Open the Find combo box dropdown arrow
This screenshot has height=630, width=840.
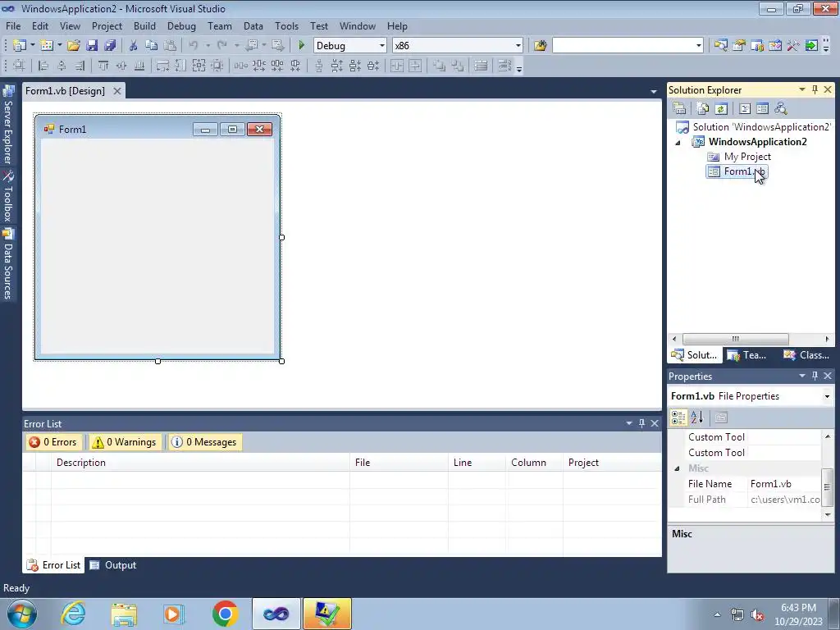point(699,46)
